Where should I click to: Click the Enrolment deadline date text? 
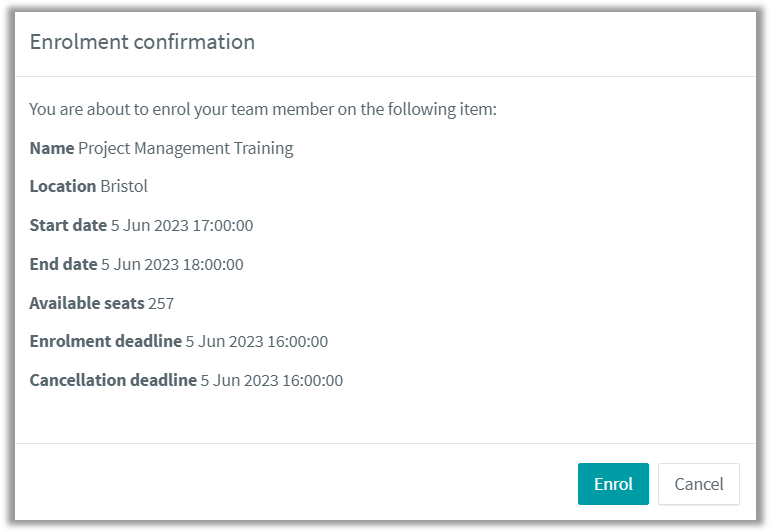pos(257,342)
